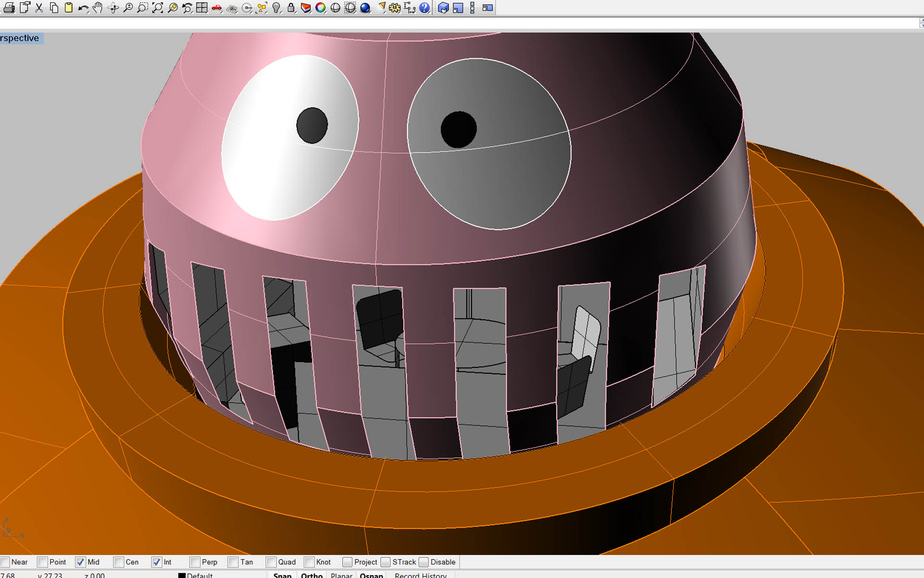Click the Undo View Change icon
The image size is (924, 578).
coord(187,8)
